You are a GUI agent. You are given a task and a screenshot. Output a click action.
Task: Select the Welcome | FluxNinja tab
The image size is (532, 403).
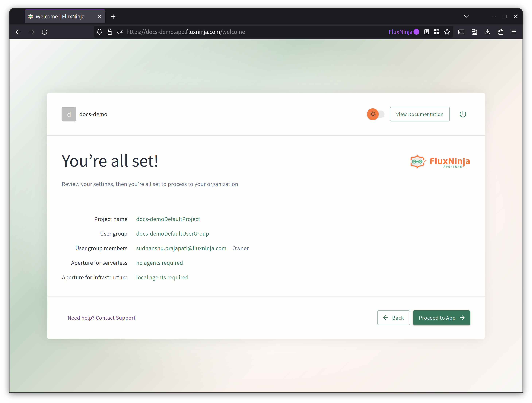(x=65, y=16)
